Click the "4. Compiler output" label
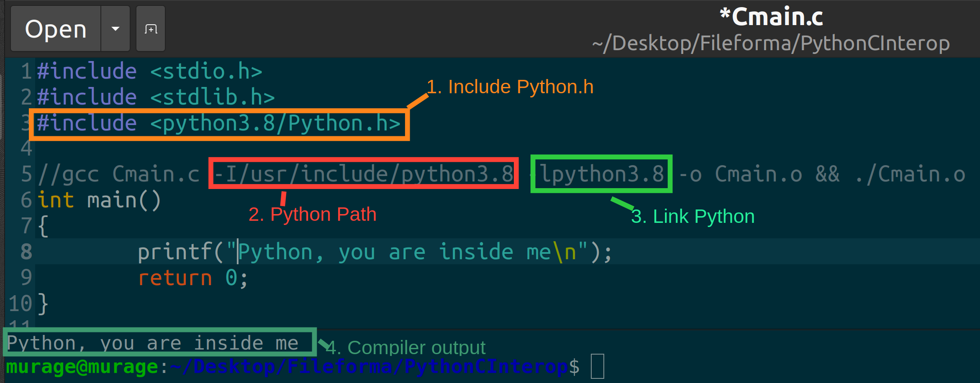This screenshot has width=980, height=383. [407, 347]
